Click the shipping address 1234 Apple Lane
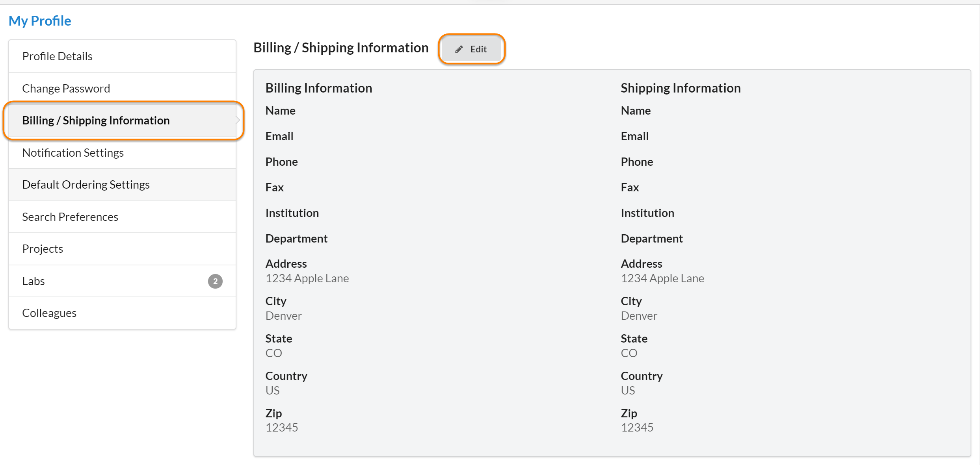 662,278
